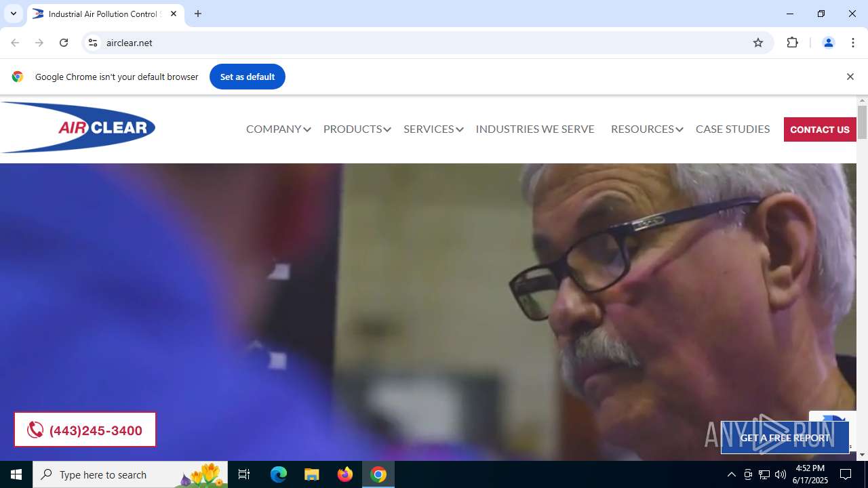Open the Extensions puzzle icon

(x=792, y=43)
